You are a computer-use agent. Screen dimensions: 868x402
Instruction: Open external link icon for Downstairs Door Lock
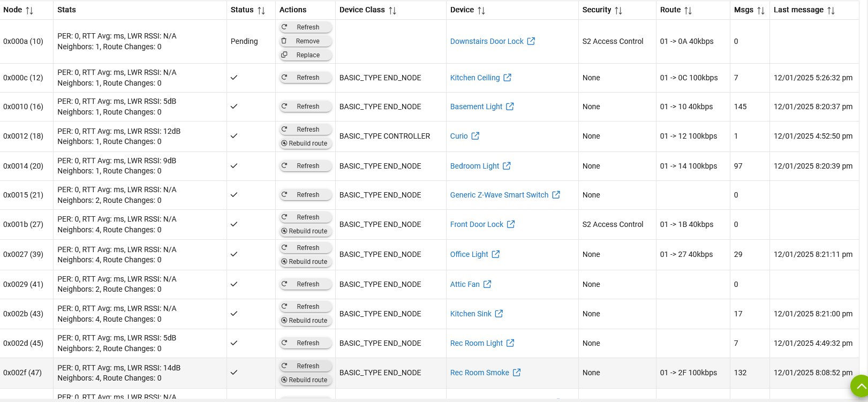(531, 41)
